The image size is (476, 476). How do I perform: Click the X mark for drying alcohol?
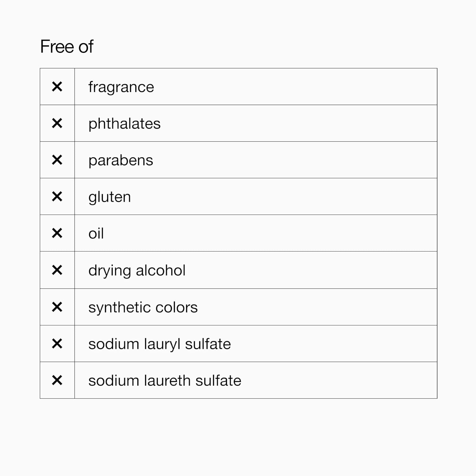[57, 270]
